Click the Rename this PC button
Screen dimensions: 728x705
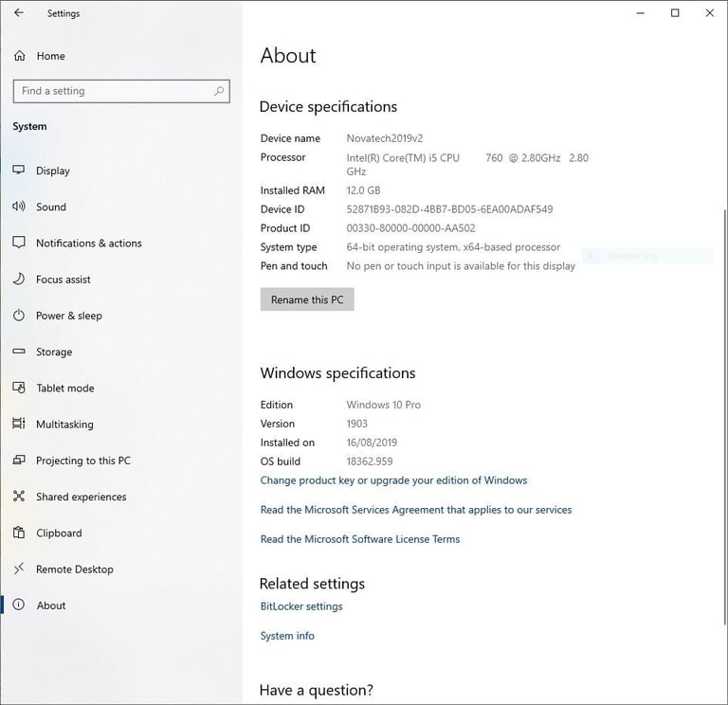307,299
